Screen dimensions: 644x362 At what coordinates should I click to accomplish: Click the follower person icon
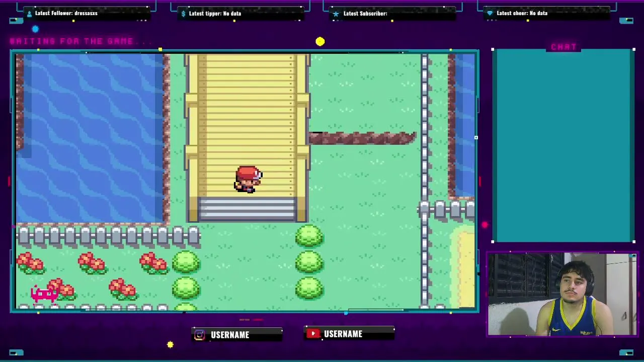click(x=29, y=14)
